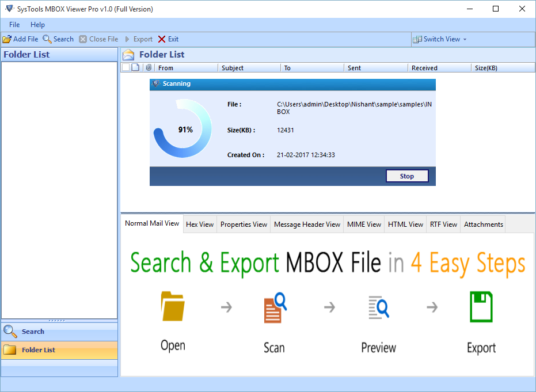
Task: Sort by the Sent column header
Action: 376,68
